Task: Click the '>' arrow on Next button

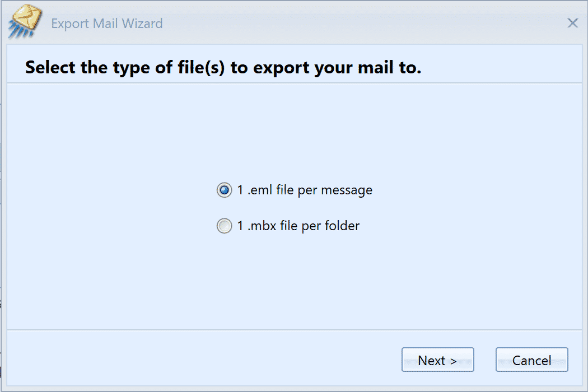Action: (x=454, y=361)
